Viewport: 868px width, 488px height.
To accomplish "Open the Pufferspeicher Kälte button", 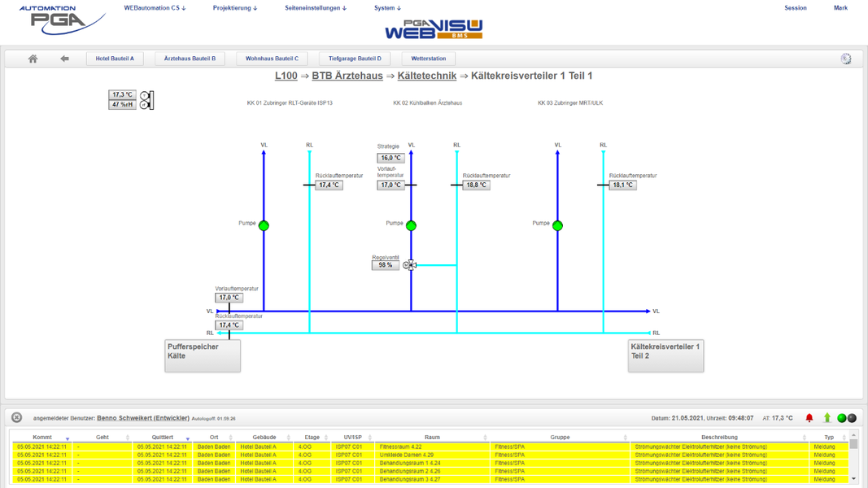I will coord(202,355).
